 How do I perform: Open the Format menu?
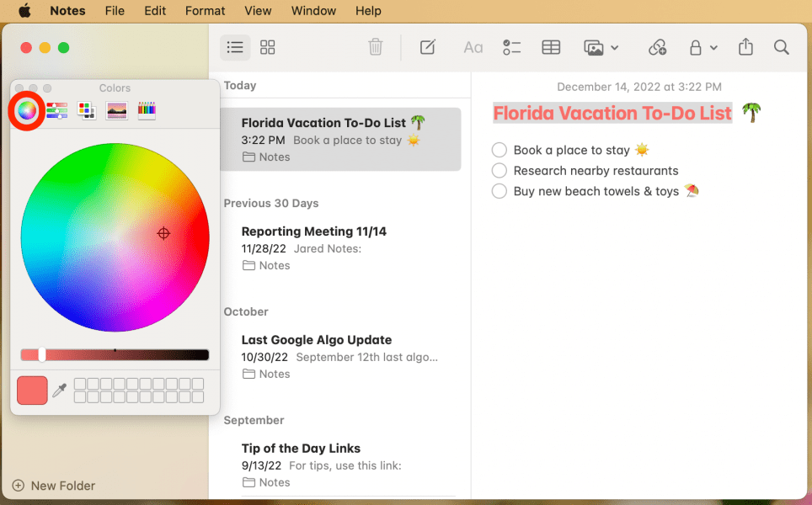click(x=205, y=11)
